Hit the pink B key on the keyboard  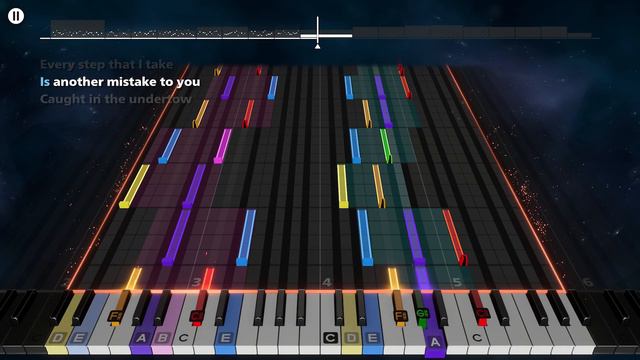[162, 339]
